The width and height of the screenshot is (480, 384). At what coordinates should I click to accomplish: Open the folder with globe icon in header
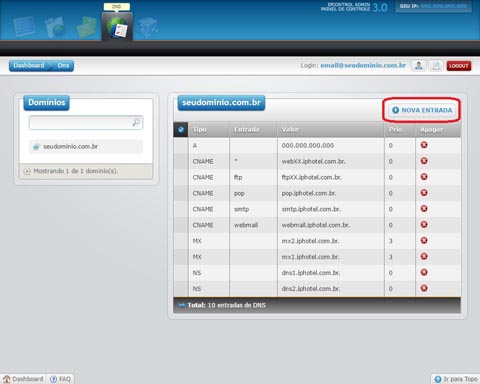tap(55, 27)
